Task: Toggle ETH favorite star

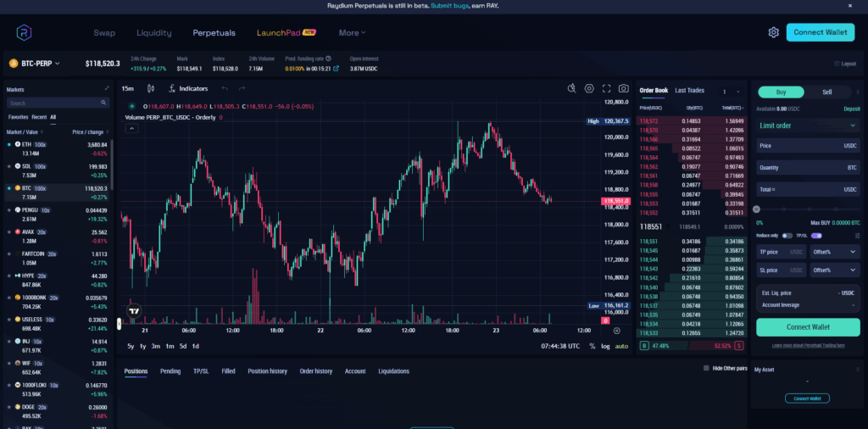Action: click(8, 144)
